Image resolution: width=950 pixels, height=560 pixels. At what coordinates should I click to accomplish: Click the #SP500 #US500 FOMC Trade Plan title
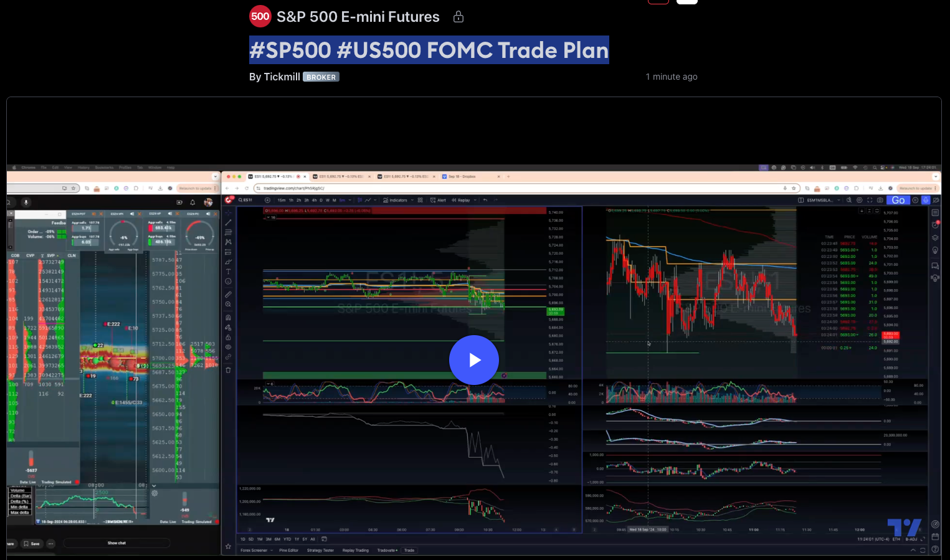(x=429, y=50)
